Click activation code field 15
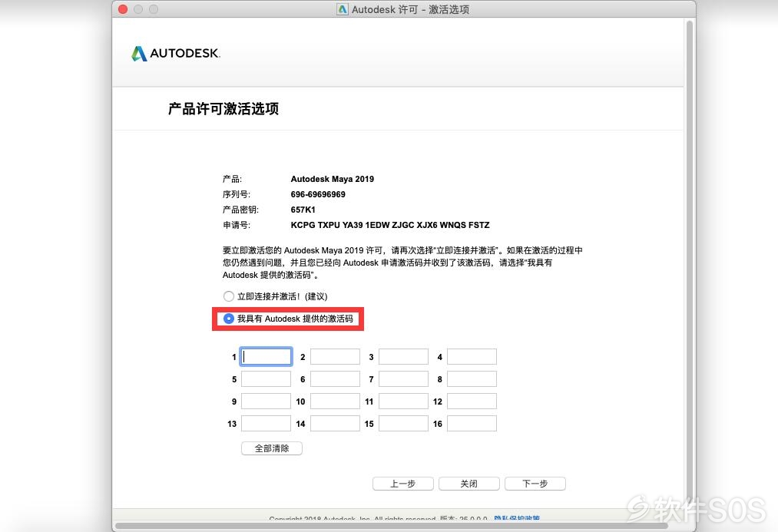This screenshot has width=778, height=532. coord(403,424)
